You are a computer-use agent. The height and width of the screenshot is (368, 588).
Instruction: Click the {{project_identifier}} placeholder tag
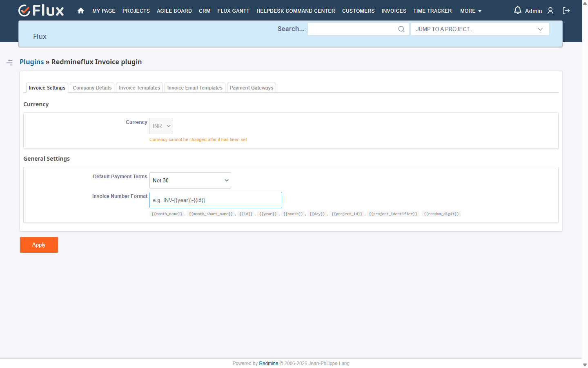click(393, 214)
